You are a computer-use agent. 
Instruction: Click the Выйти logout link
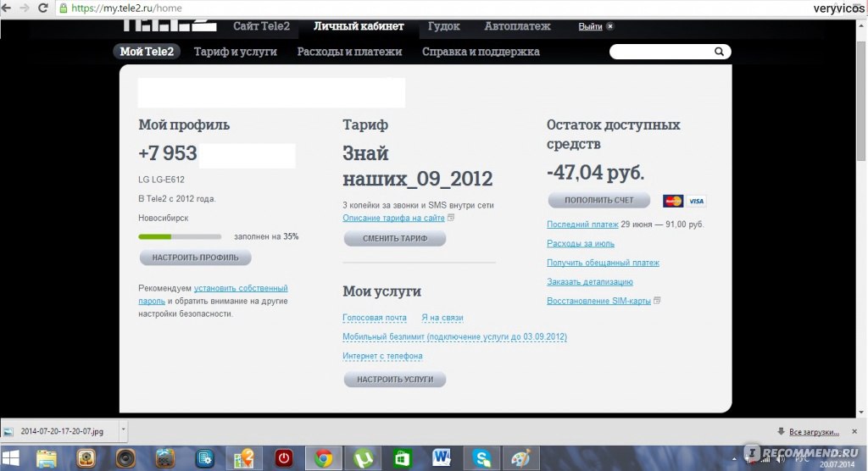coord(590,26)
